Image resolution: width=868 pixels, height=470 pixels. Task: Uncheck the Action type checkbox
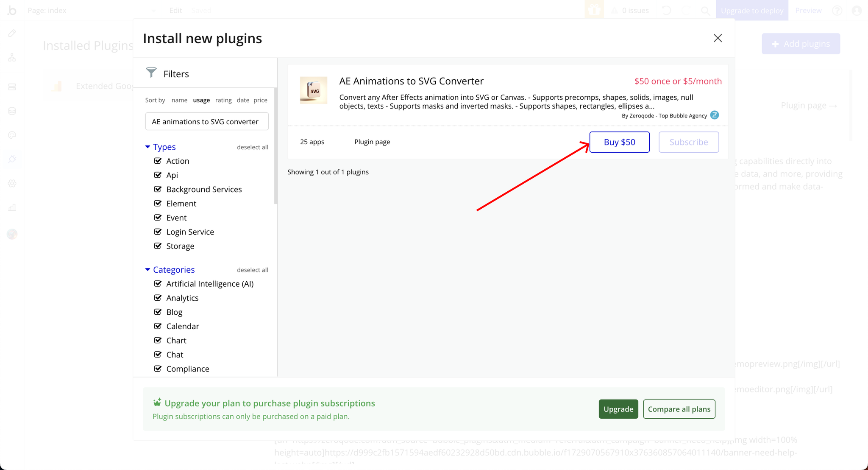[158, 161]
